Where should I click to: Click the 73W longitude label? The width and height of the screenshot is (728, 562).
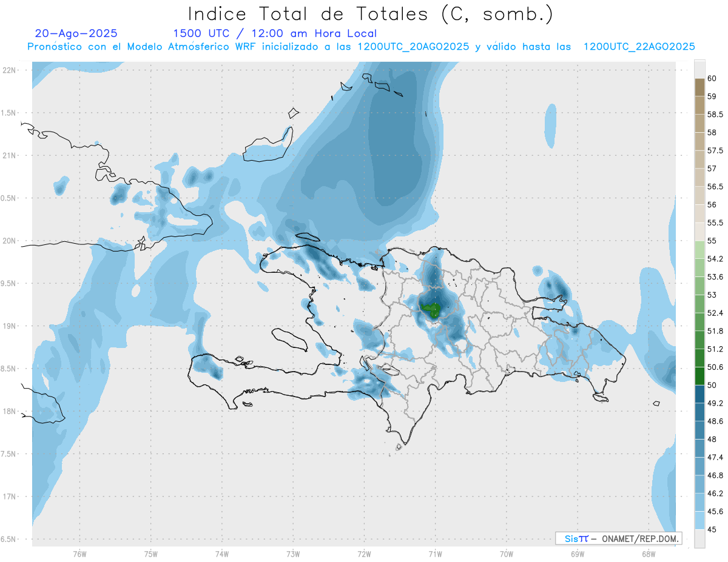coord(292,554)
